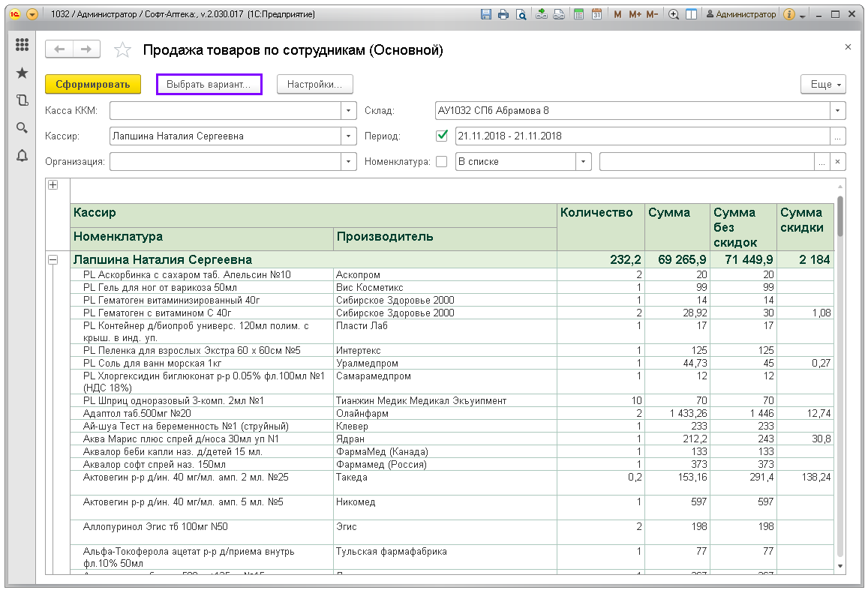Open print preview with the magnifier page icon
Image resolution: width=868 pixels, height=593 pixels.
point(520,14)
